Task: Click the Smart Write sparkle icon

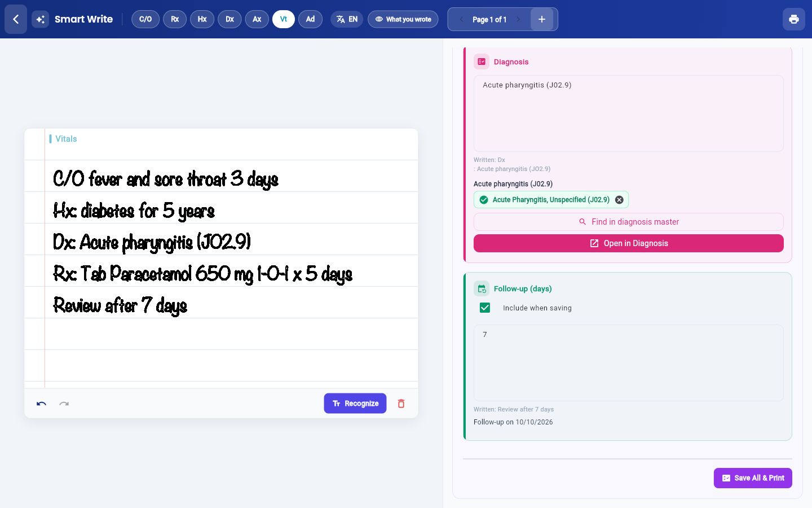Action: [41, 19]
